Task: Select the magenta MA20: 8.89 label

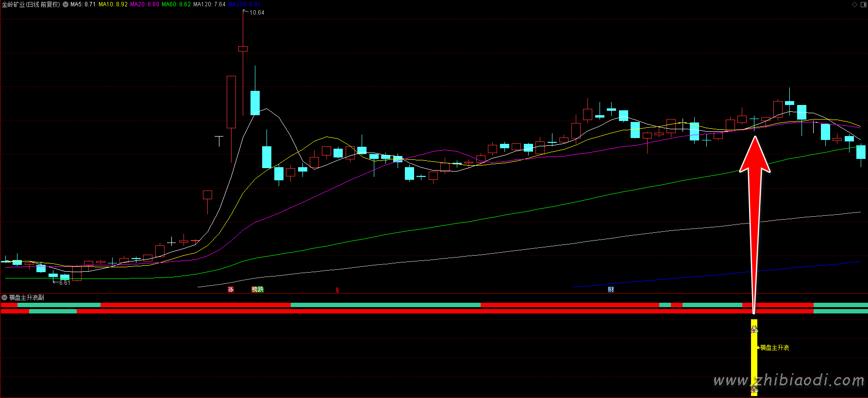Action: pos(145,4)
